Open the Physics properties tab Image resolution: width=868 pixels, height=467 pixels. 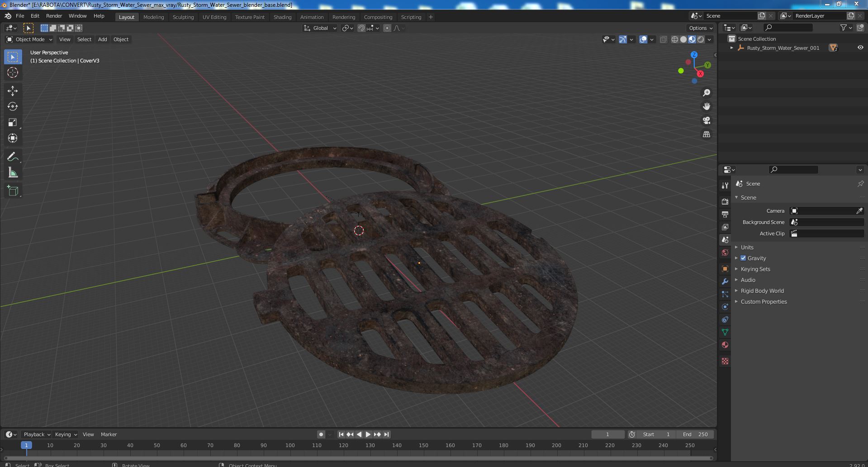tap(725, 307)
